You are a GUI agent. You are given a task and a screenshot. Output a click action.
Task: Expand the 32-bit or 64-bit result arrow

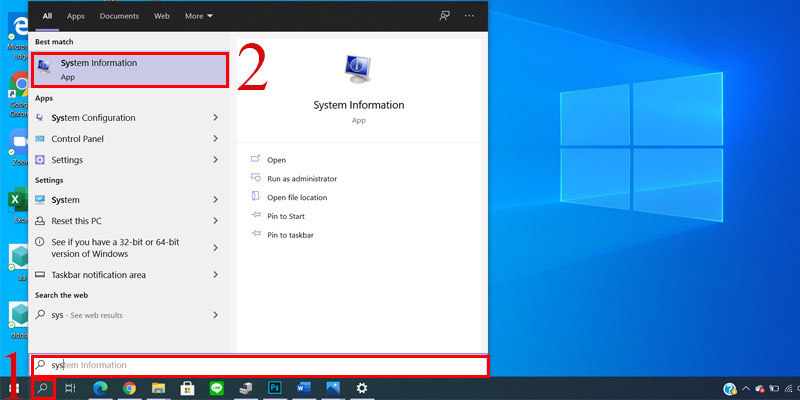215,248
